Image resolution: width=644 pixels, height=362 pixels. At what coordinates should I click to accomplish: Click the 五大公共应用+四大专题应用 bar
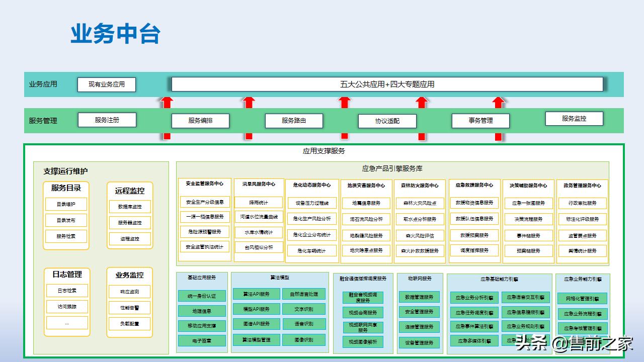click(x=387, y=84)
